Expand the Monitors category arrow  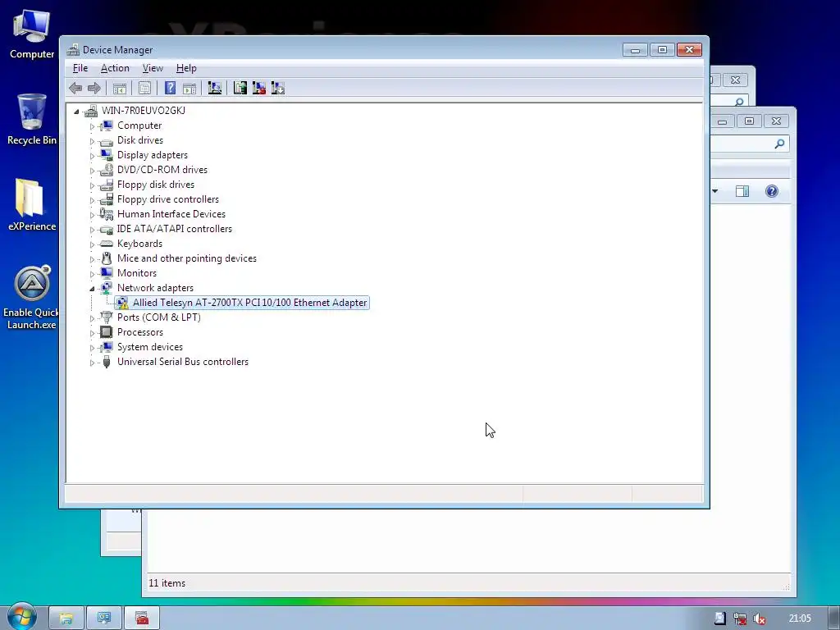[x=92, y=274]
